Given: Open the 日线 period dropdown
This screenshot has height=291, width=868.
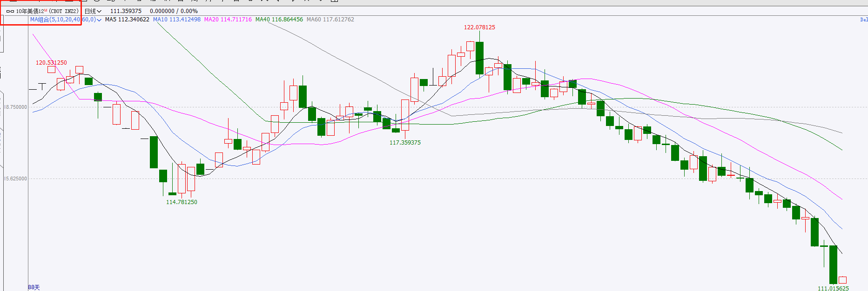Looking at the screenshot, I should click(x=93, y=11).
